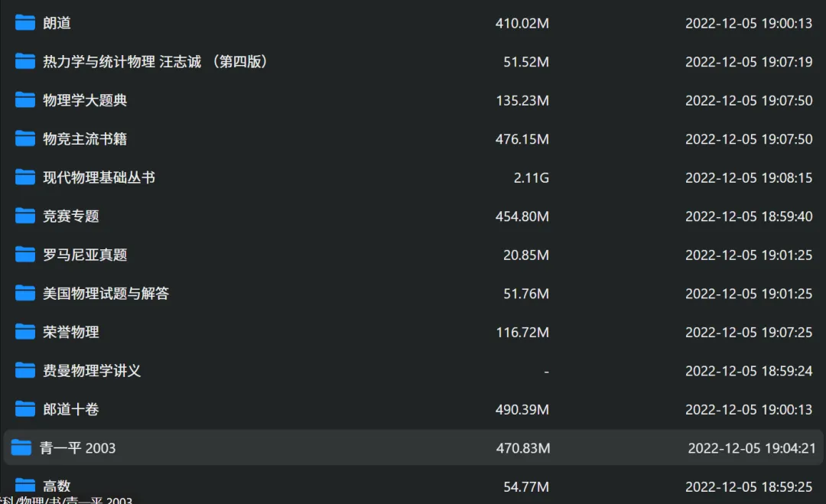Click folder icon beside 美国物理试题与解答
The height and width of the screenshot is (504, 826).
click(x=24, y=293)
